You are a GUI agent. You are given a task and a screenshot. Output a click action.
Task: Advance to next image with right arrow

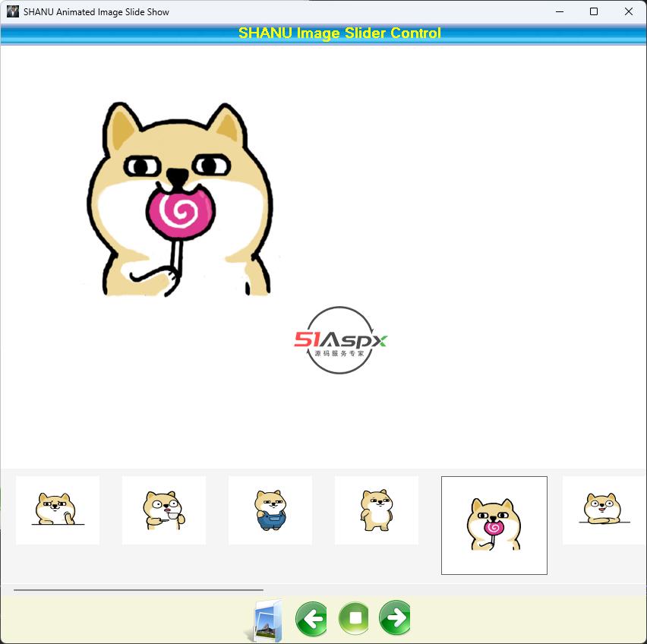(x=396, y=617)
